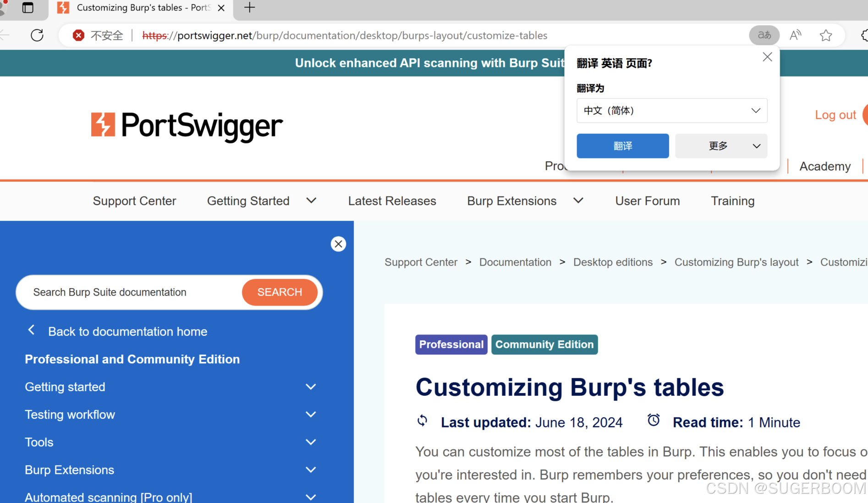The image size is (868, 503).
Task: Go back to documentation home
Action: pyautogui.click(x=127, y=331)
